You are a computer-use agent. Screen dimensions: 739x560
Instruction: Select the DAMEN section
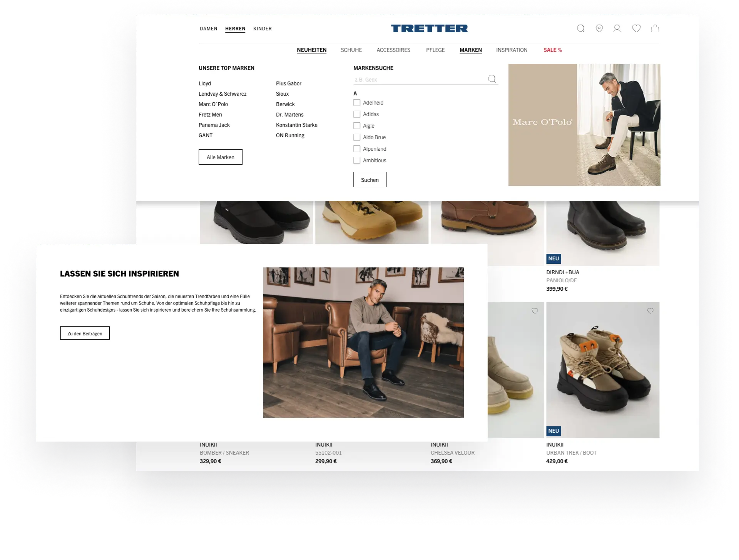coord(209,29)
